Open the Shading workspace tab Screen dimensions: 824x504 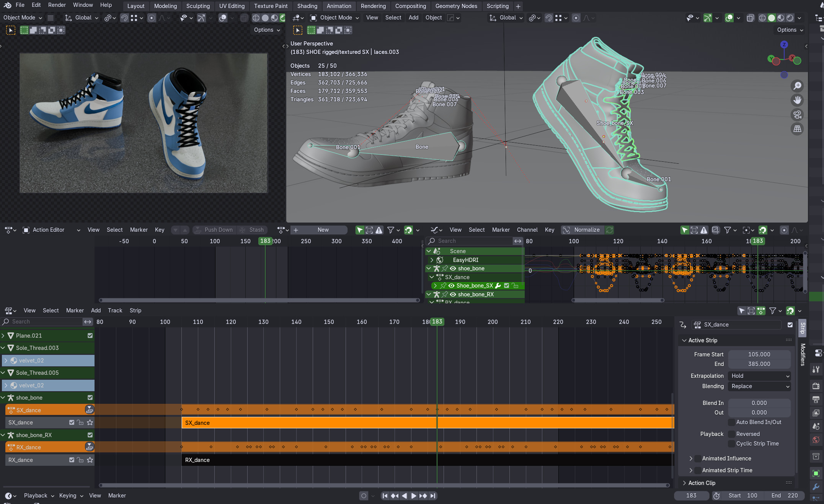point(307,6)
